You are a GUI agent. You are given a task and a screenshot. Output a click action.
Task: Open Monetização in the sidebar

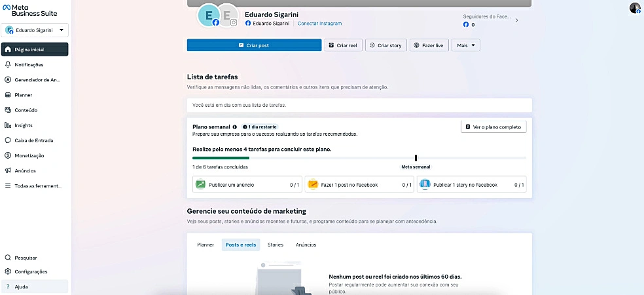point(35,155)
